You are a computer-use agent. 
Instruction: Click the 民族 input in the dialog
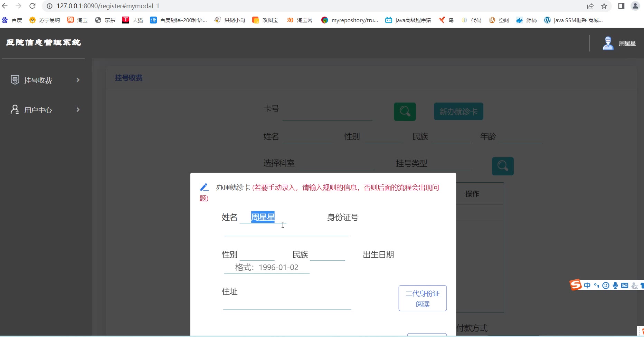(328, 255)
